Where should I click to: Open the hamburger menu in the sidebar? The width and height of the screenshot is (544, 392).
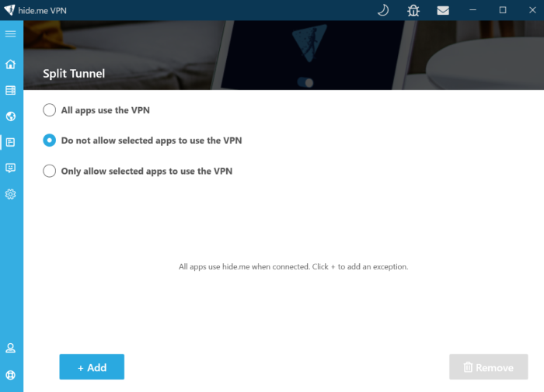(x=10, y=33)
